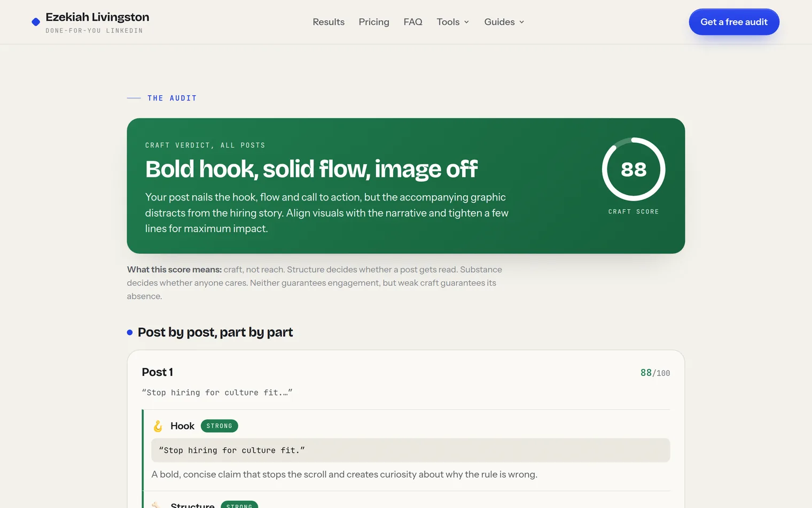Open the Pricing page
The image size is (812, 508).
coord(374,22)
